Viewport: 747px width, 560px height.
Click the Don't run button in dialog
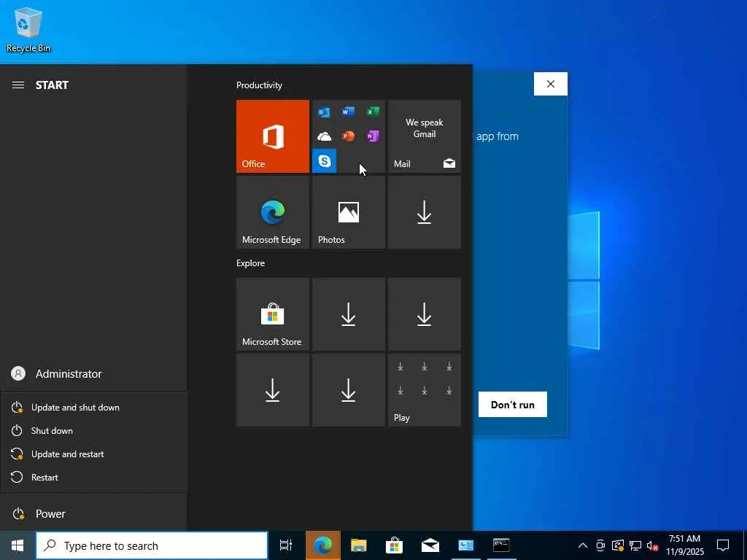coord(513,404)
